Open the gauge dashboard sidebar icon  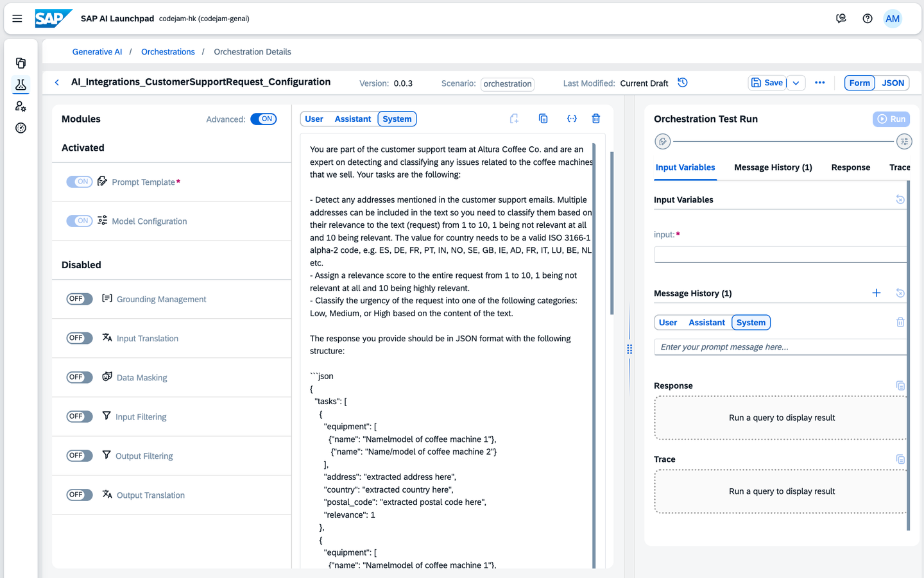click(x=21, y=128)
